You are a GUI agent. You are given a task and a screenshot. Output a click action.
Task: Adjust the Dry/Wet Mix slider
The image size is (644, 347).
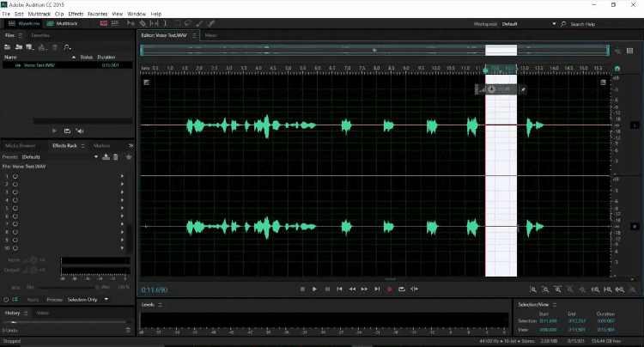click(x=68, y=288)
